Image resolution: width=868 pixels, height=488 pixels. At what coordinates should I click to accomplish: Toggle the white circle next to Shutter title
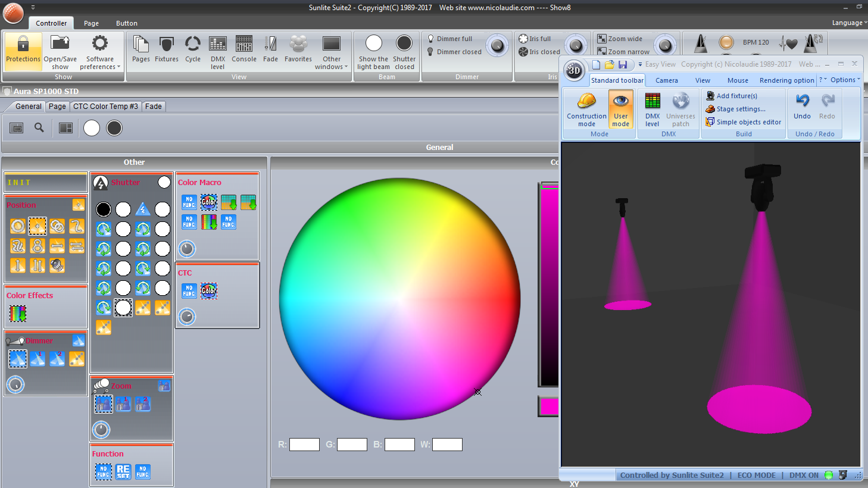coord(164,183)
